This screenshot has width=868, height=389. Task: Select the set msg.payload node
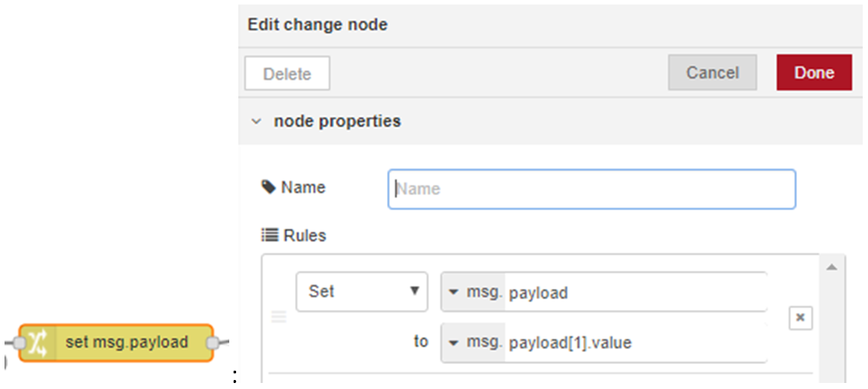coord(115,343)
